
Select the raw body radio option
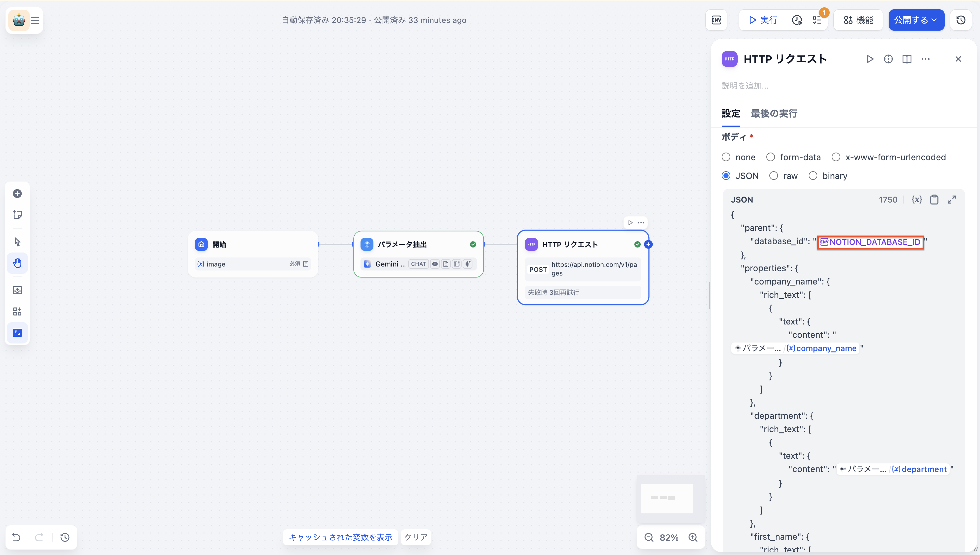[773, 176]
